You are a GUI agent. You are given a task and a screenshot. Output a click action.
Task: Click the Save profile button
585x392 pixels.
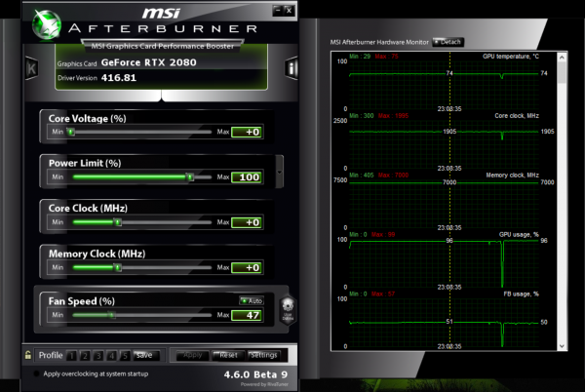tap(146, 356)
